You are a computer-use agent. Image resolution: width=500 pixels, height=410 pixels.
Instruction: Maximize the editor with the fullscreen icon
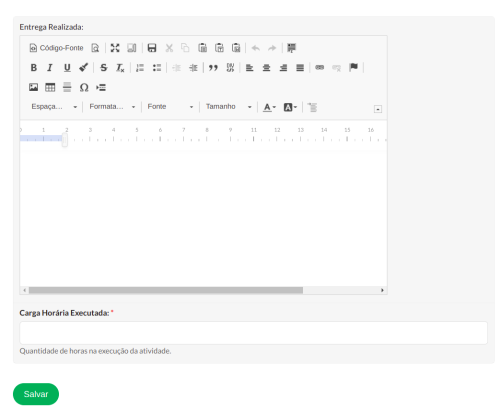click(x=115, y=48)
